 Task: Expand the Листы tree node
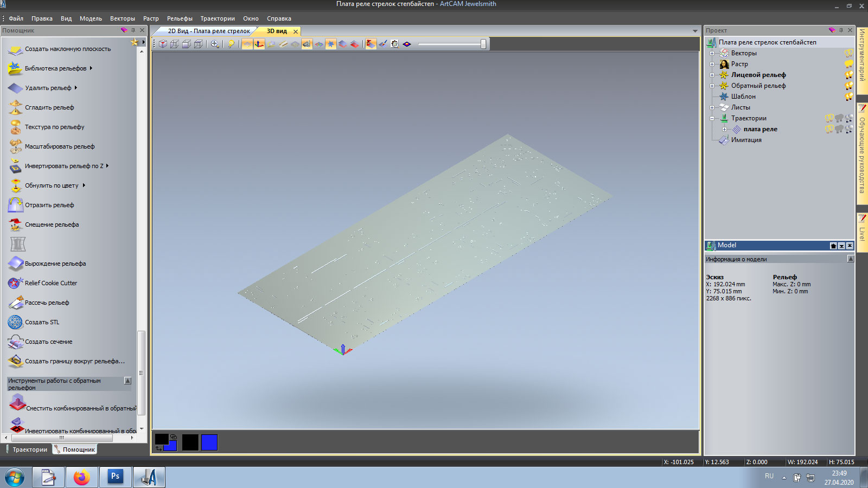(x=712, y=107)
